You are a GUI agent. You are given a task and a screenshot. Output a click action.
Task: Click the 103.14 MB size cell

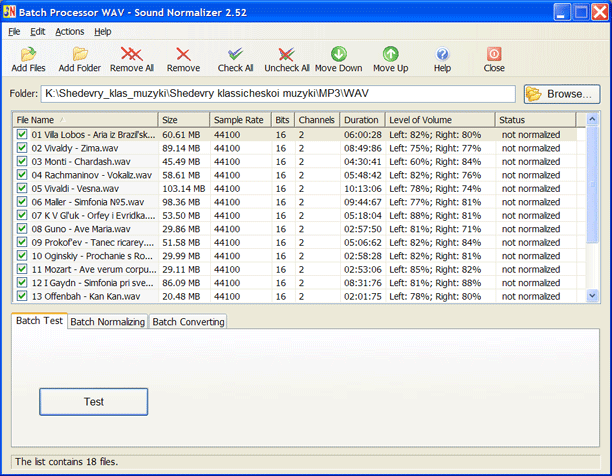(184, 188)
